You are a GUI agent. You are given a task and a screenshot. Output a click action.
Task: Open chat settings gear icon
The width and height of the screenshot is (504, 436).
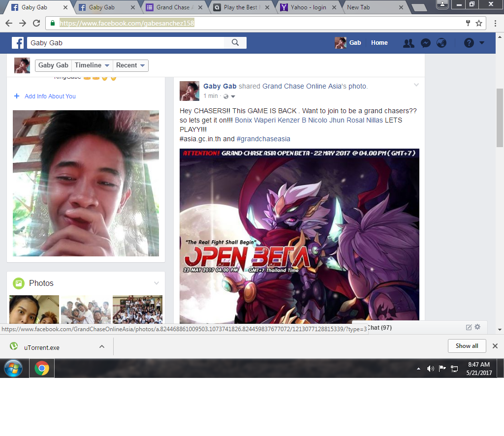(x=477, y=327)
